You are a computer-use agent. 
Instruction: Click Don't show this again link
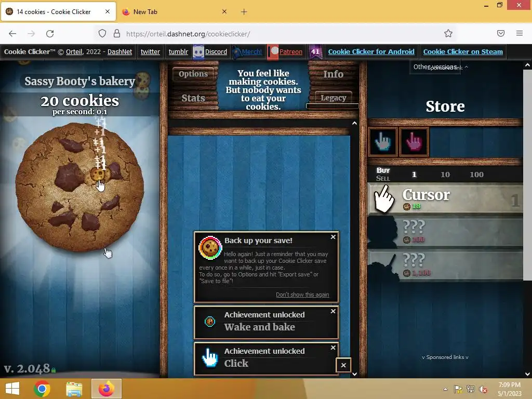(302, 295)
